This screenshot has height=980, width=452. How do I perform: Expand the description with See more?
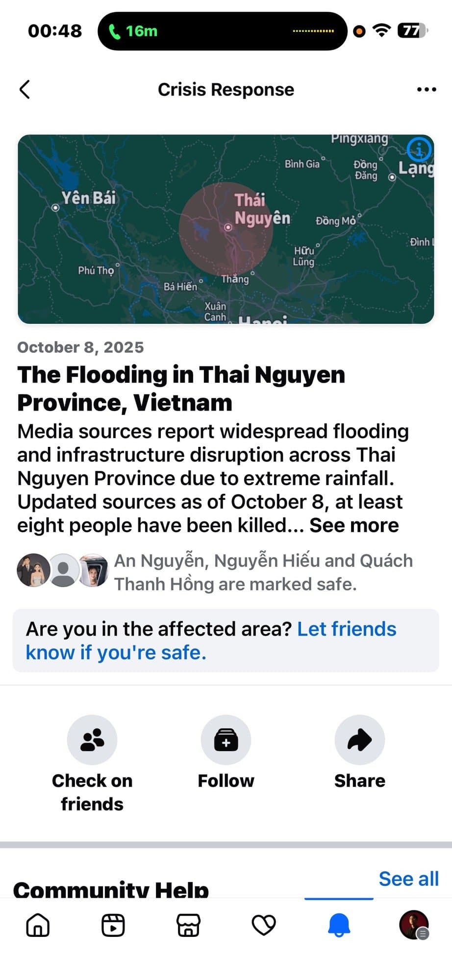354,526
